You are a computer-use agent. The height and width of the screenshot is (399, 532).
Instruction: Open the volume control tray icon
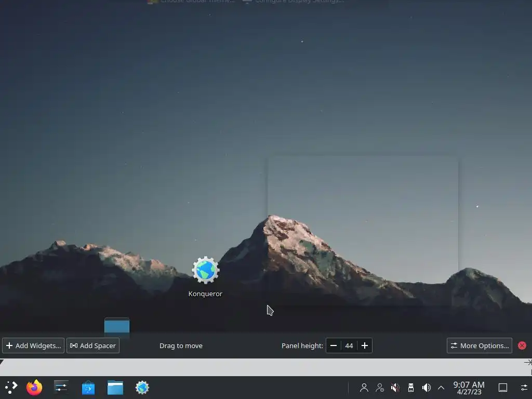tap(426, 388)
